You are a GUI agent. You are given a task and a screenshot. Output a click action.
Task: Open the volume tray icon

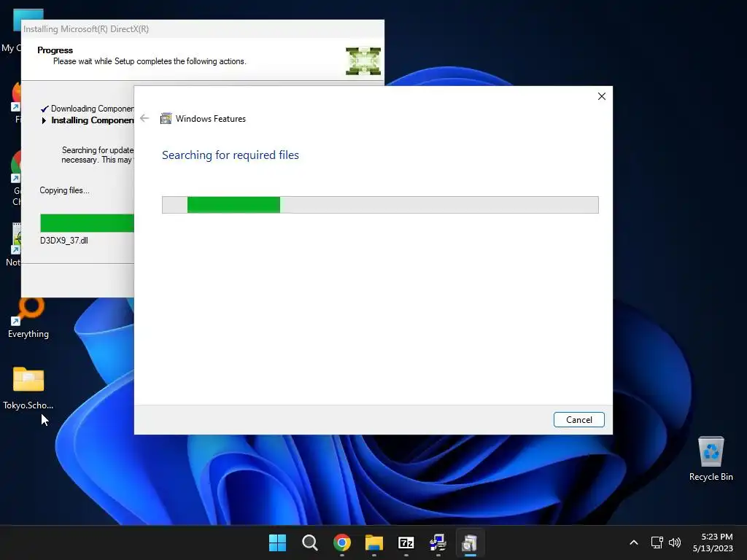pos(675,542)
